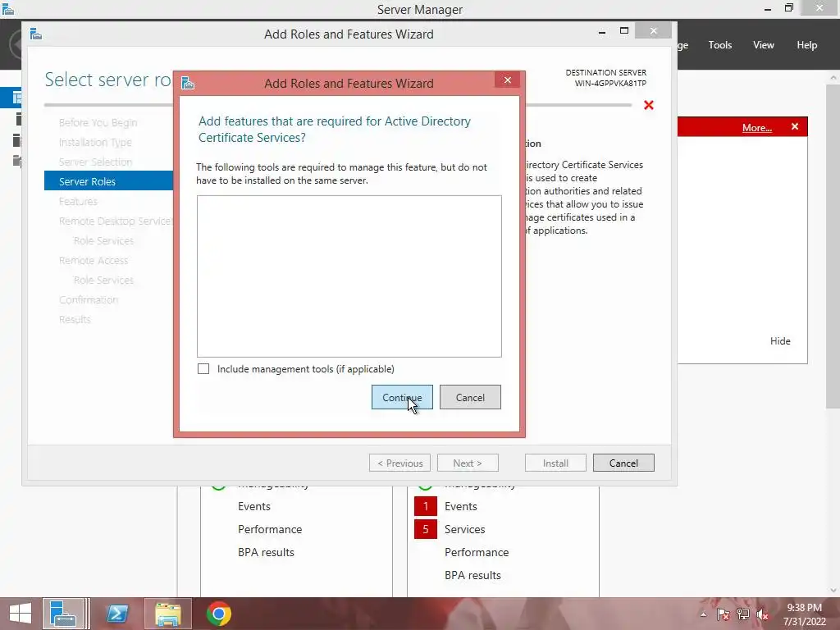Image resolution: width=840 pixels, height=630 pixels.
Task: Open File Explorer from the taskbar
Action: (x=167, y=614)
